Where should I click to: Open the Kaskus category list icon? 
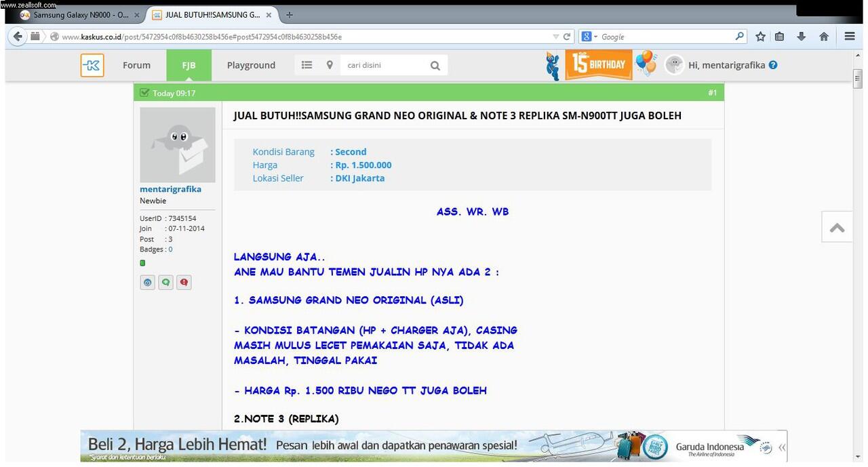[x=307, y=65]
